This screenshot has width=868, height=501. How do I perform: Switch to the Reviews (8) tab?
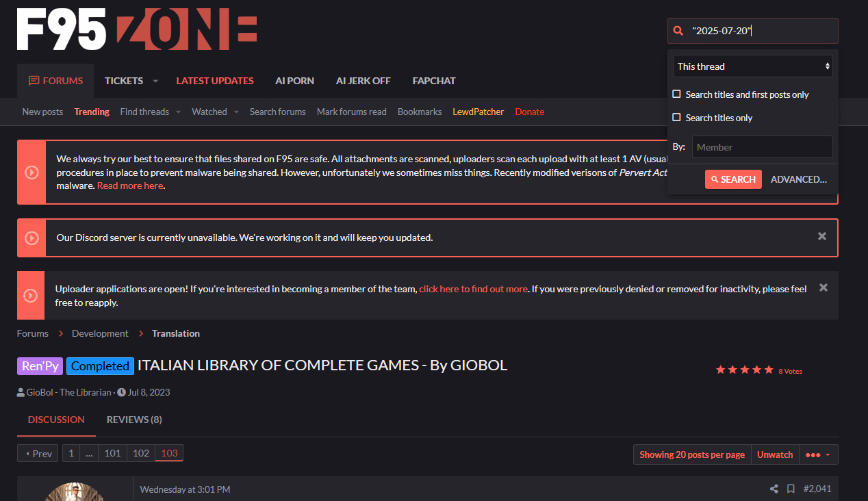[x=134, y=420]
